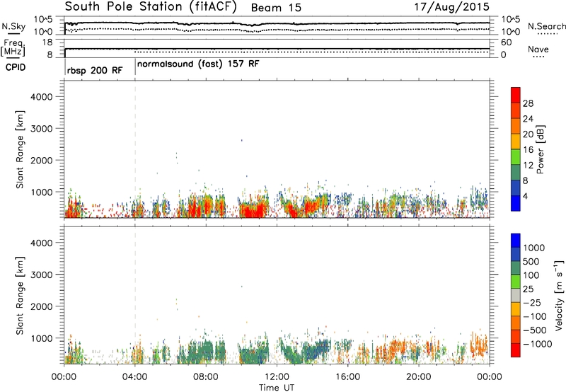Viewport: 566px width, 392px height.
Task: Click the red top segment of Power colorbar
Action: (516, 95)
